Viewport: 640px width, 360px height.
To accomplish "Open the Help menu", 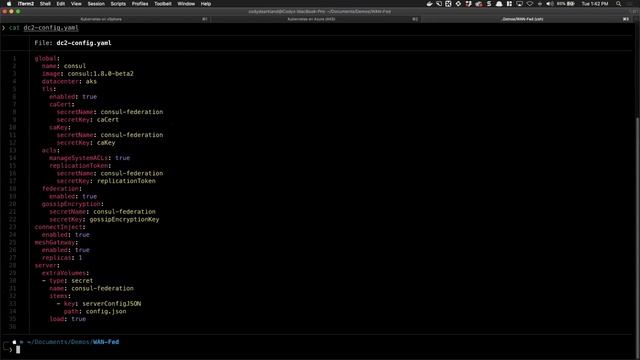I will 206,4.
